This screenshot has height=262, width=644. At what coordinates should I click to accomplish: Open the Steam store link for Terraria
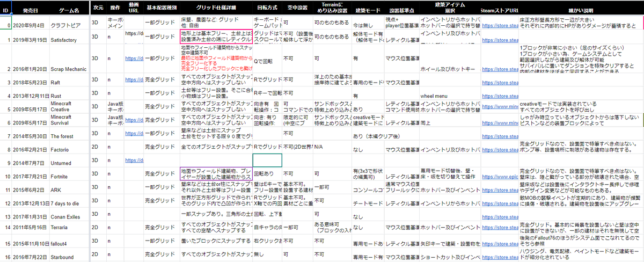[x=500, y=228]
